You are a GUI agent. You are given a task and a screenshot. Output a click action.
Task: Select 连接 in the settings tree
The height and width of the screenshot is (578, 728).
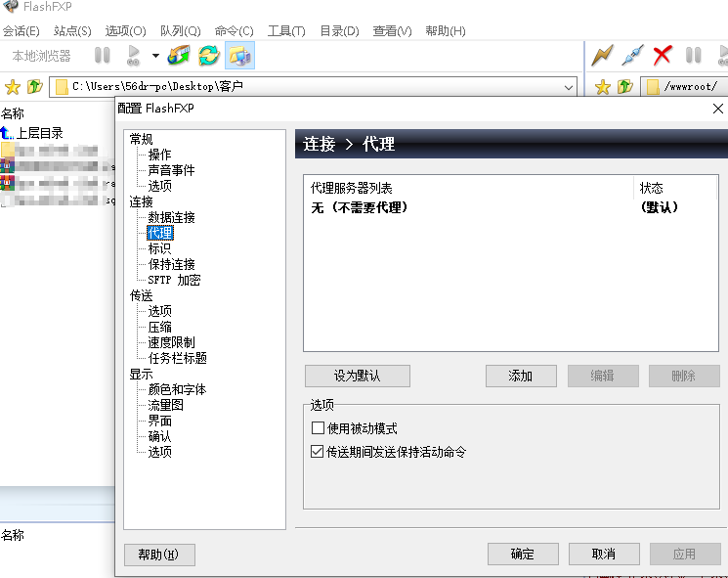pyautogui.click(x=141, y=201)
